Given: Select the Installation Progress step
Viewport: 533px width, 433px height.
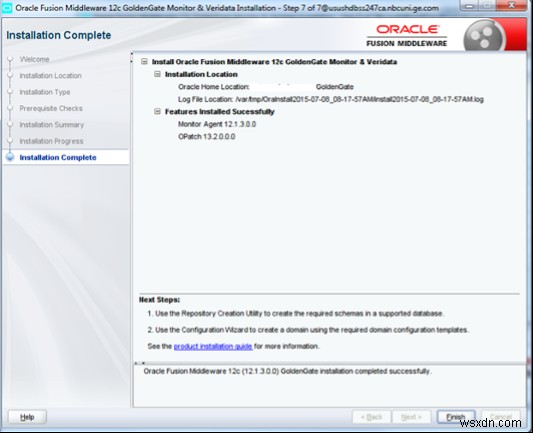Looking at the screenshot, I should pyautogui.click(x=51, y=141).
